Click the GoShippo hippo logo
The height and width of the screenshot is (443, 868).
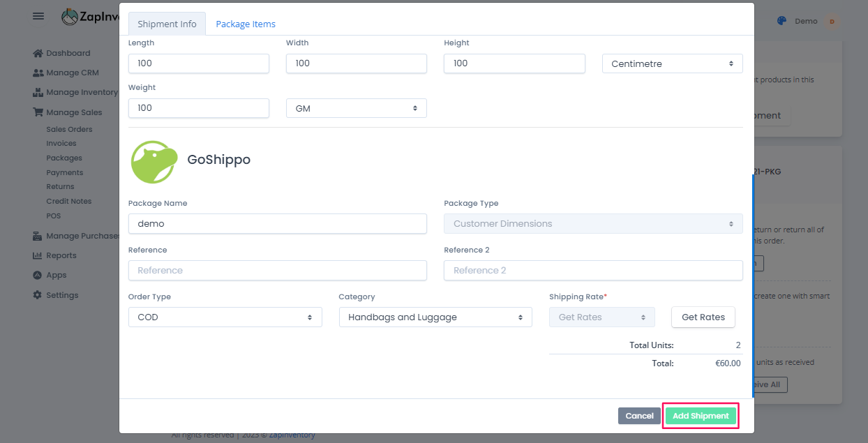point(154,162)
